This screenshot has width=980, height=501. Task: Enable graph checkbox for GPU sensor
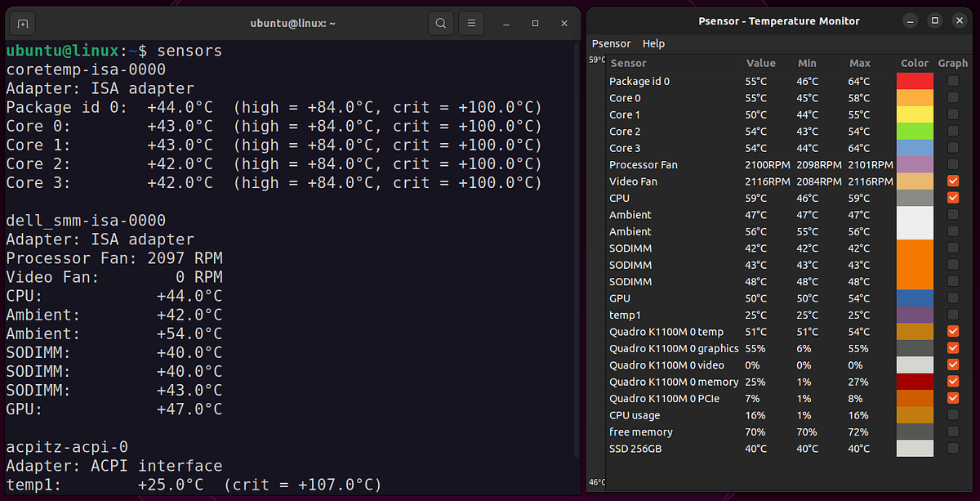point(952,298)
